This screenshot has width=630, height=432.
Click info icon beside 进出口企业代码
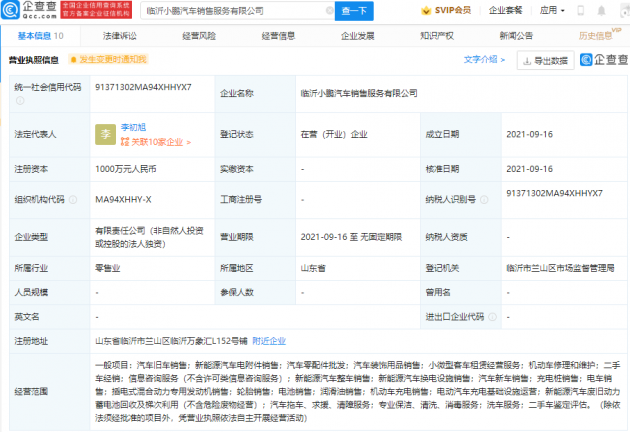tap(492, 317)
